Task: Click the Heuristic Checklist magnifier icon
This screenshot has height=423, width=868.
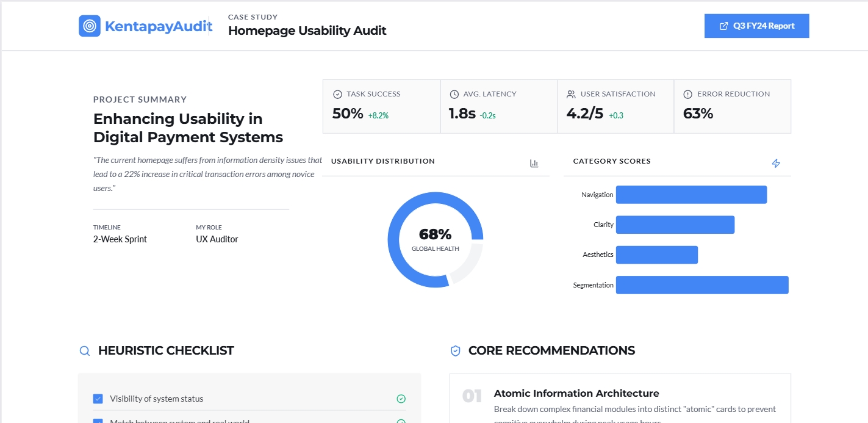Action: (85, 351)
